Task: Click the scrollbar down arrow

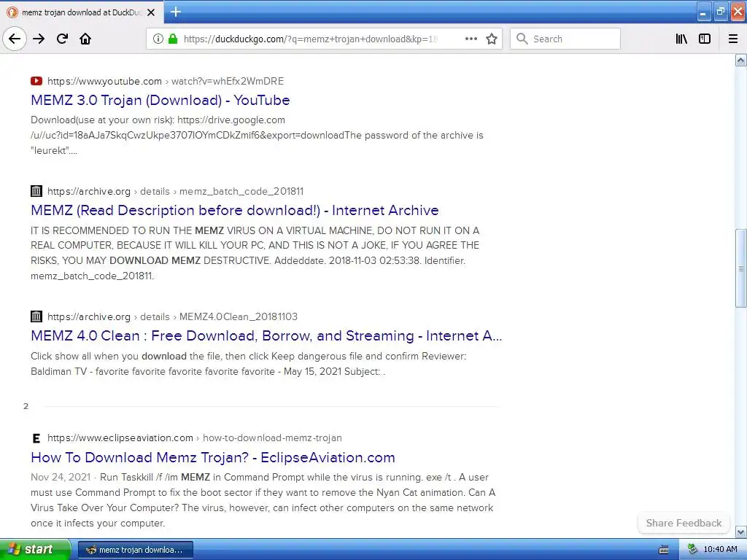Action: tap(740, 532)
